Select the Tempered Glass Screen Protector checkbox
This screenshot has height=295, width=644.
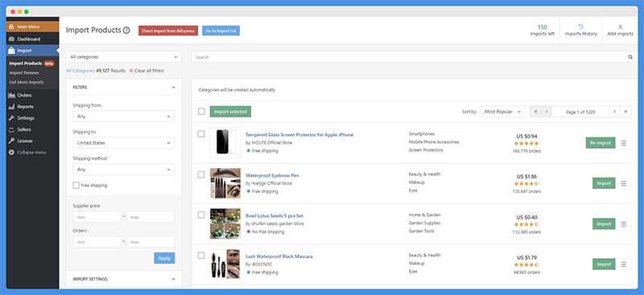click(x=201, y=133)
